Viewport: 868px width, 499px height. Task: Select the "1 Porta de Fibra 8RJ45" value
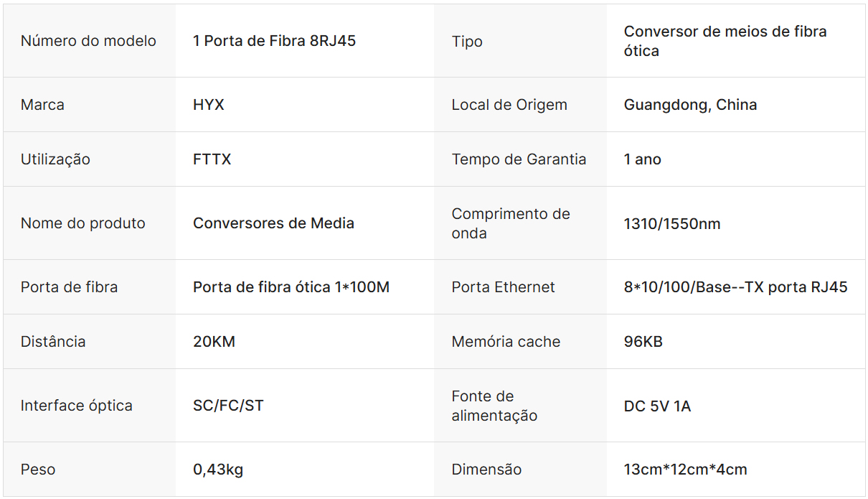(x=274, y=41)
